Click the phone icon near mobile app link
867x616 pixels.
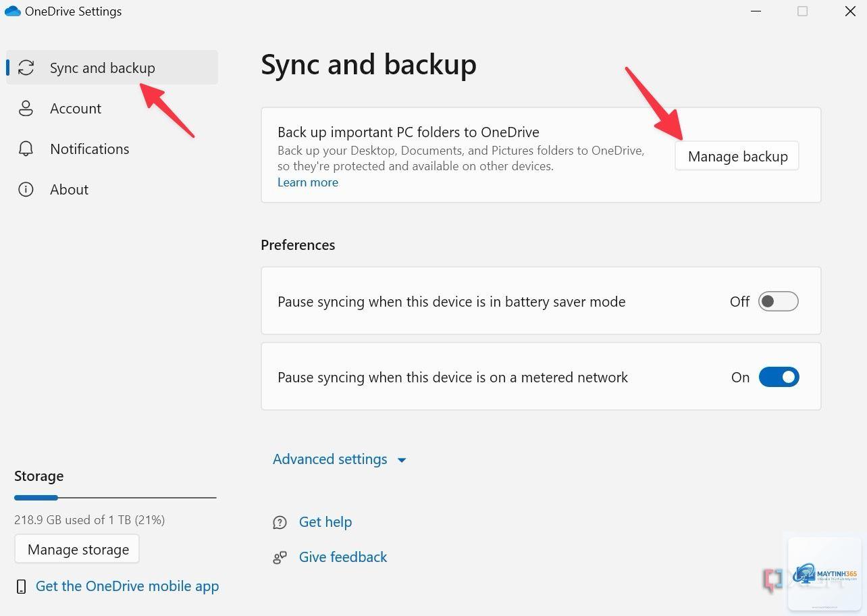pos(22,586)
